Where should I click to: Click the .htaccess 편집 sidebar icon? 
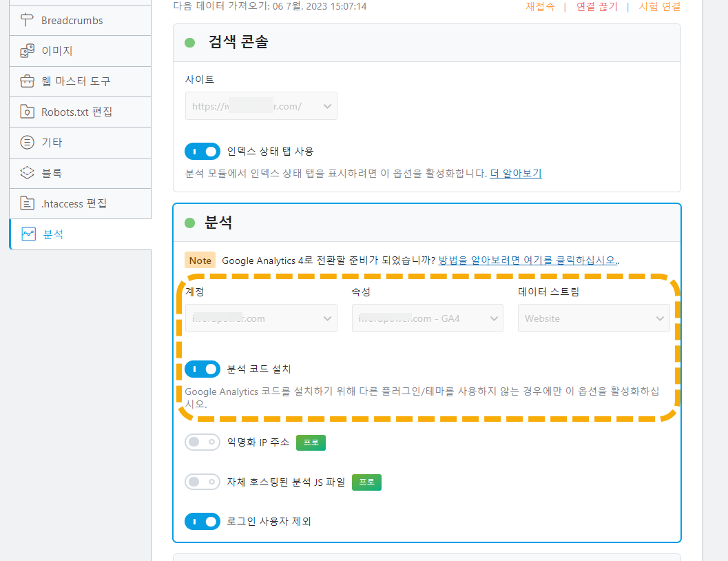(x=27, y=203)
